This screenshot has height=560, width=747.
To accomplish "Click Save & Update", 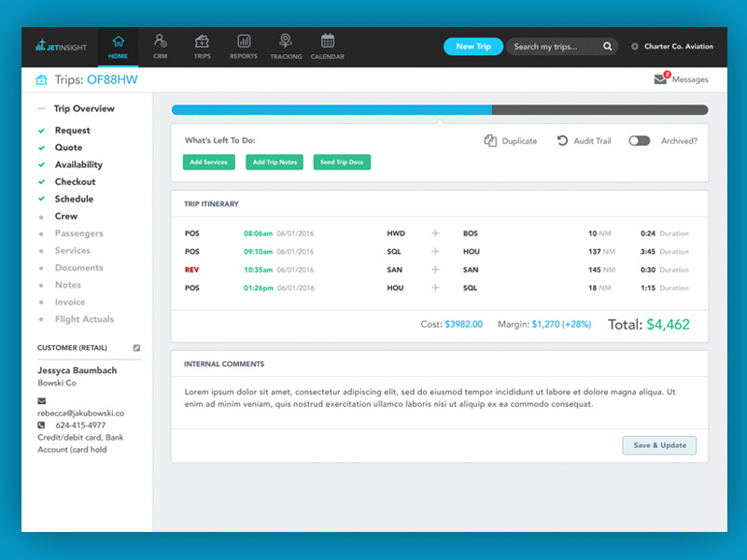I will tap(659, 445).
